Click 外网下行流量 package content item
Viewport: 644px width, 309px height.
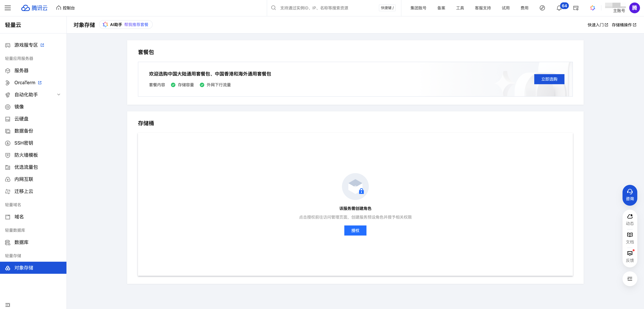pos(215,85)
